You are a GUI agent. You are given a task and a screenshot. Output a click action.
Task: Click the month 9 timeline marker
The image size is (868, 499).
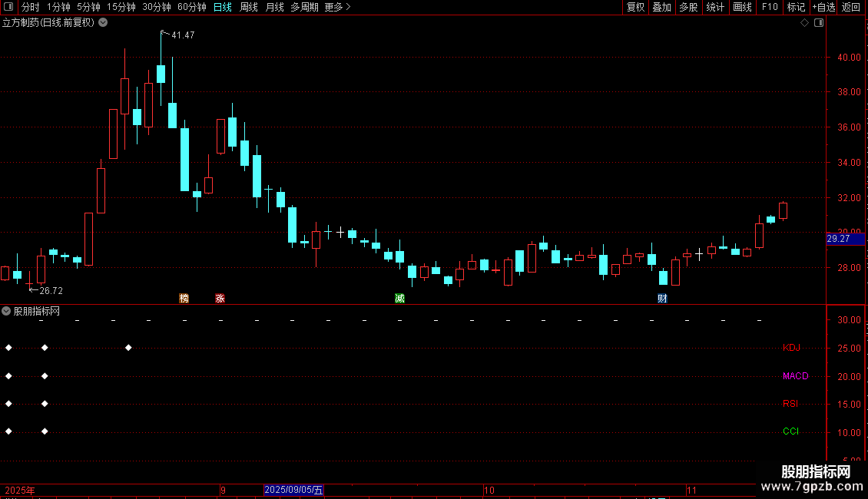coord(223,490)
